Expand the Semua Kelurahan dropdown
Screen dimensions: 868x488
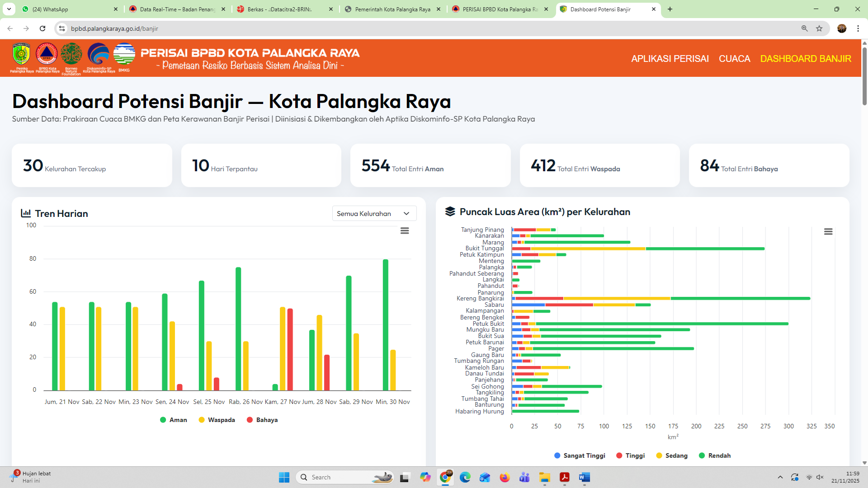tap(374, 214)
